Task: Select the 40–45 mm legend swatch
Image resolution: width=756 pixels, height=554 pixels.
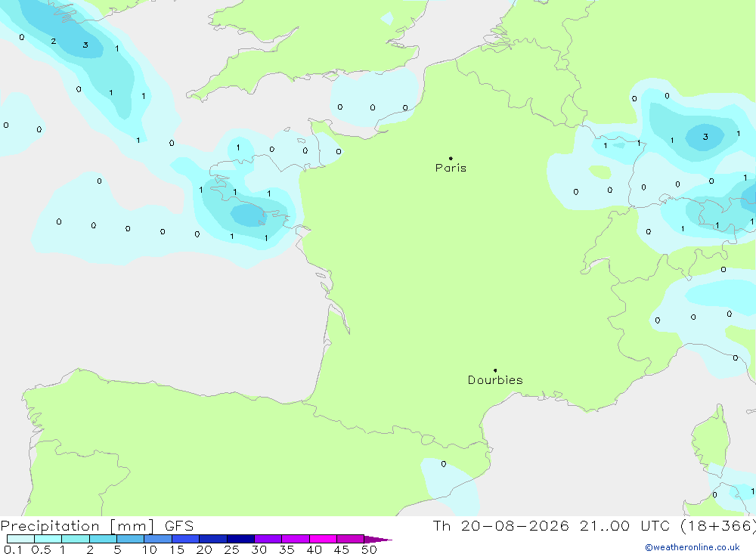Action: [x=323, y=539]
